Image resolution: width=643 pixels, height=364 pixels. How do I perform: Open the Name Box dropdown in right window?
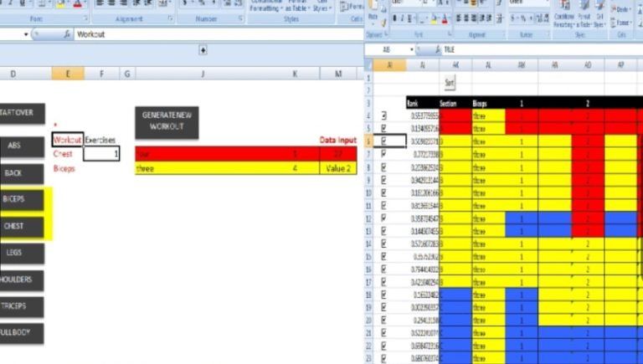point(411,49)
